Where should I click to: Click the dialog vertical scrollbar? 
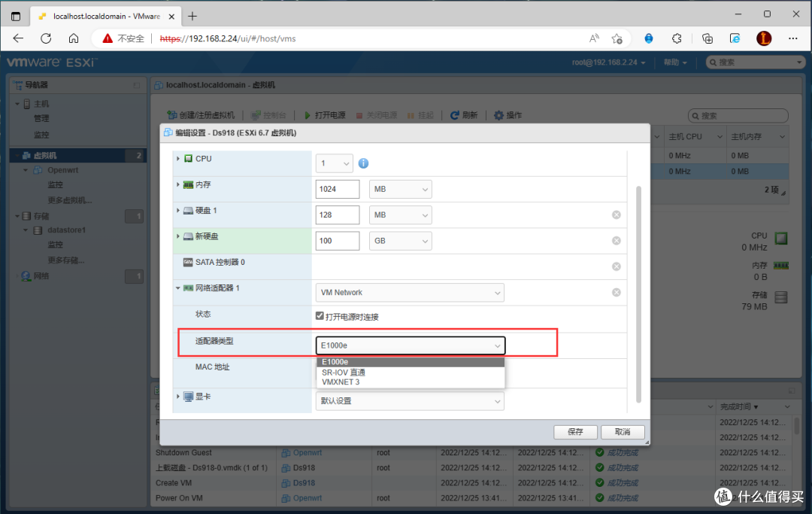(639, 293)
